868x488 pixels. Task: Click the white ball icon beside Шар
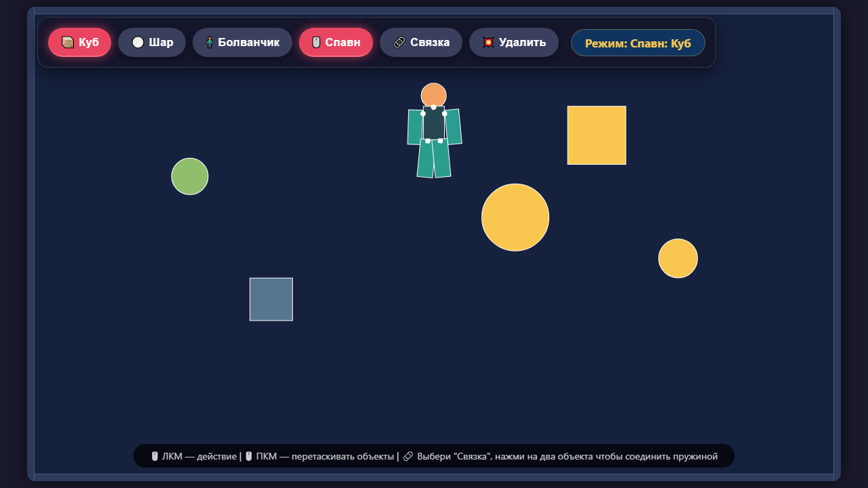(138, 42)
